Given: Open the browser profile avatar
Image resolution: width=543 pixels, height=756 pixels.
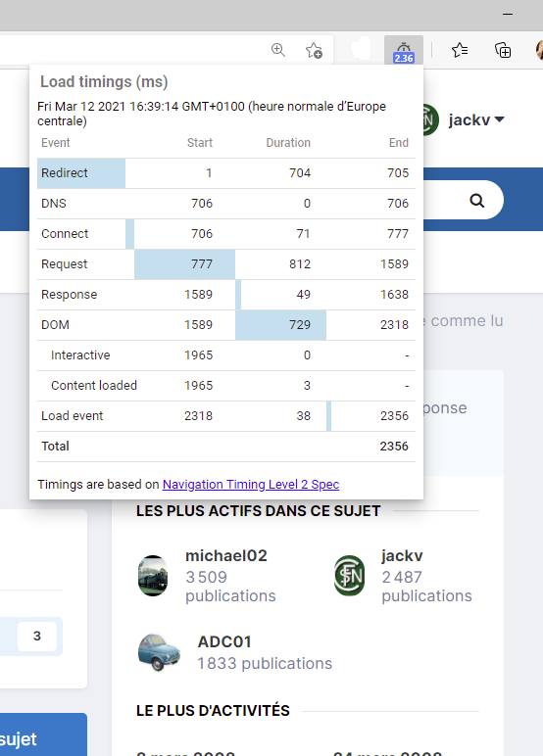Looking at the screenshot, I should [539, 50].
